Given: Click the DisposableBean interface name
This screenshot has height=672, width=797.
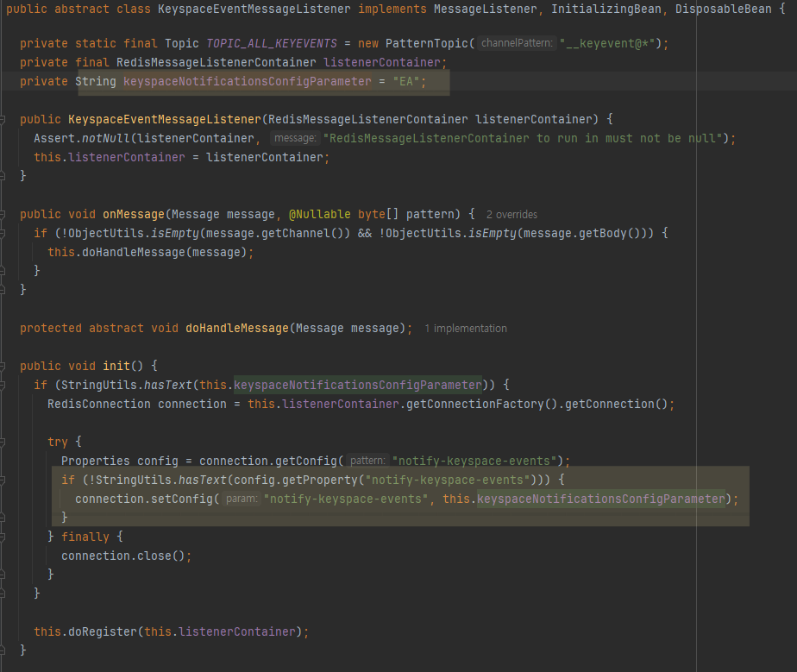Looking at the screenshot, I should [x=724, y=9].
